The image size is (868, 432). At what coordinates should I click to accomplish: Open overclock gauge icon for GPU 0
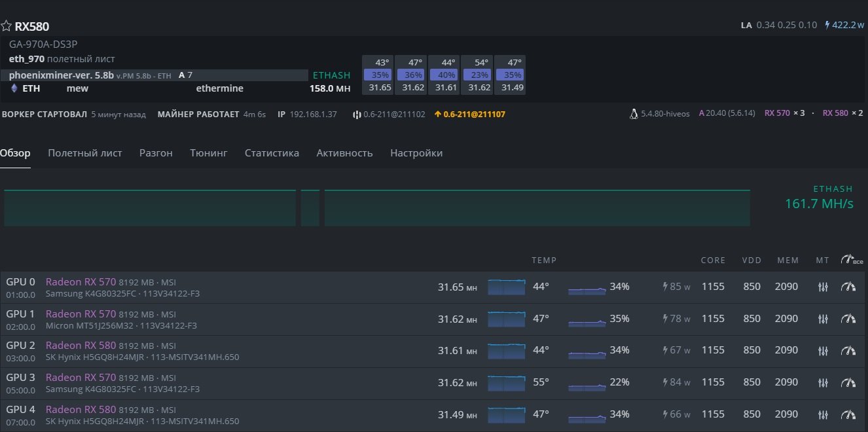(x=848, y=287)
